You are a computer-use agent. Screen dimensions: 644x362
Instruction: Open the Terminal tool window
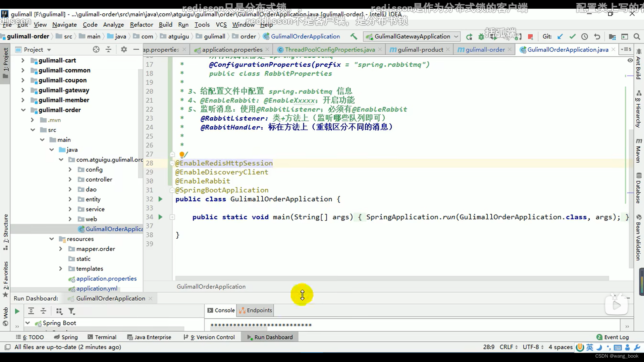(102, 338)
